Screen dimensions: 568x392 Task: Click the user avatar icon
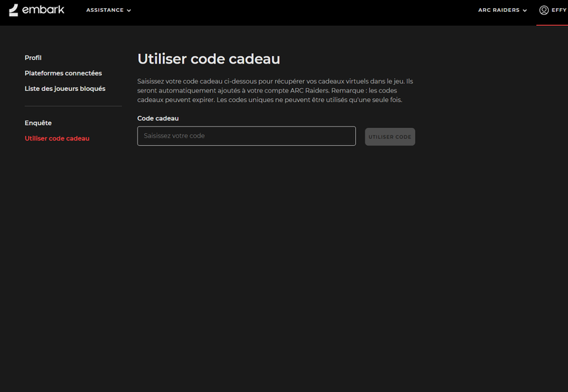tap(544, 10)
